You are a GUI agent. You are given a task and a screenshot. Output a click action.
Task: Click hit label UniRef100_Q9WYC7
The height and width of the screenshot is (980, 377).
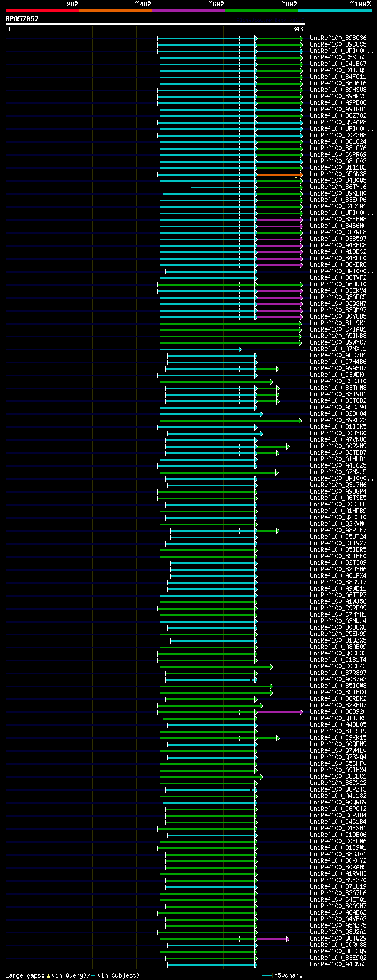coord(338,342)
